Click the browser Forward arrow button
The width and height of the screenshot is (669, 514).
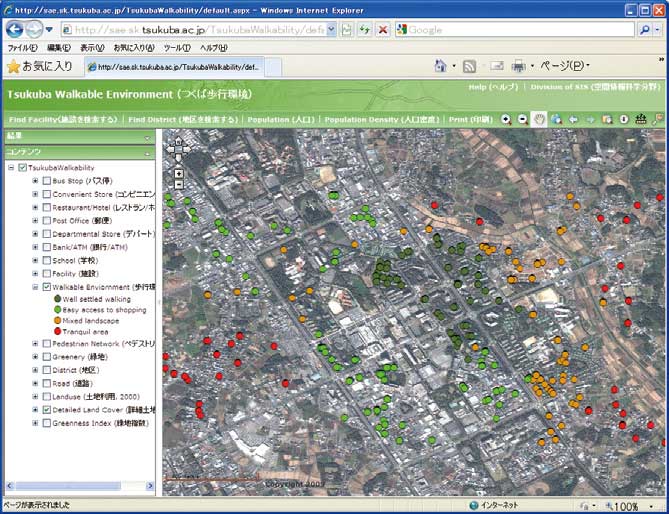[x=34, y=29]
